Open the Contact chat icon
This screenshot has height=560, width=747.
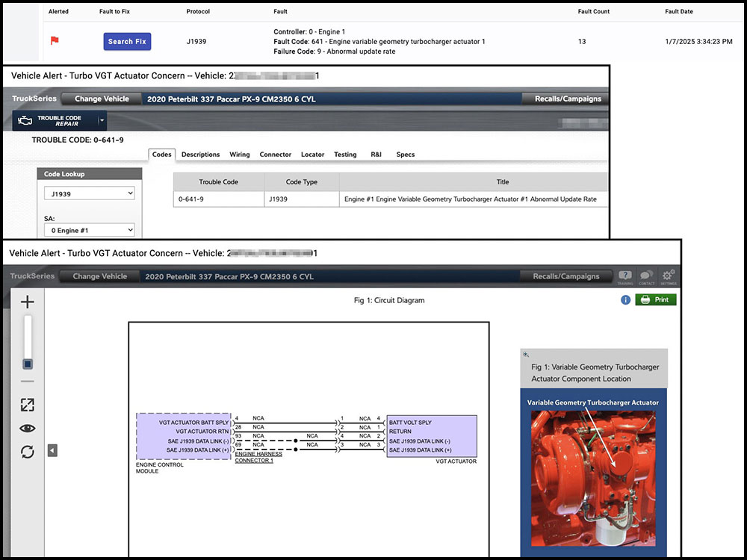[x=646, y=276]
